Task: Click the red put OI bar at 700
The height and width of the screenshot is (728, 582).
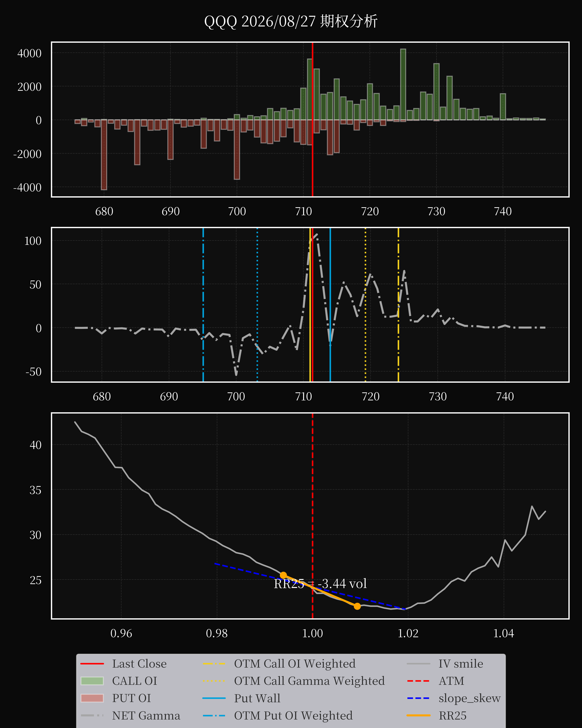Action: click(x=237, y=149)
